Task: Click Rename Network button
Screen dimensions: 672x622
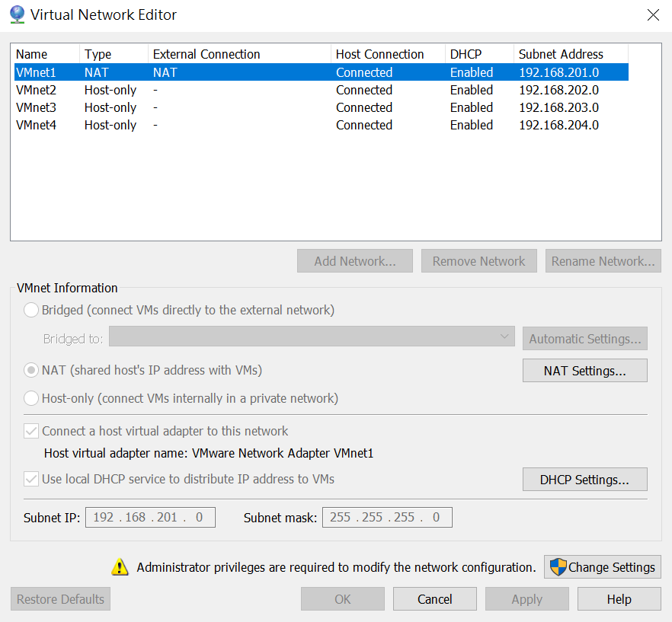Action: (603, 261)
